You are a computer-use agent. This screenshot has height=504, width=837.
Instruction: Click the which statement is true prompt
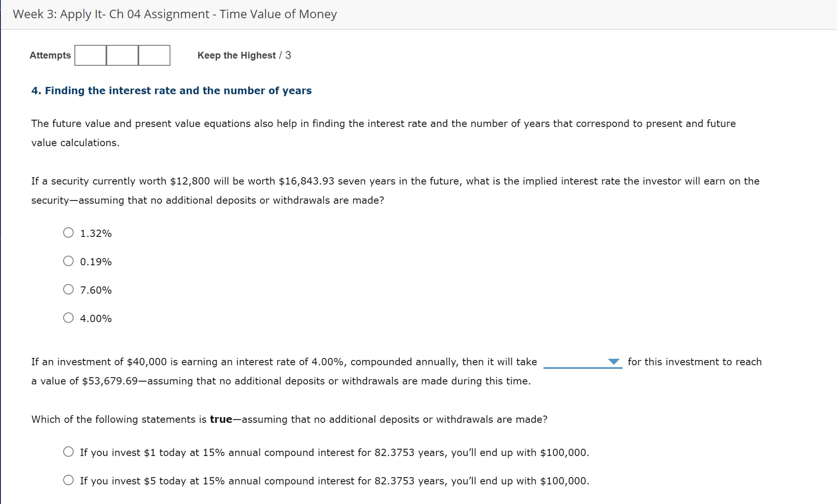pos(289,419)
